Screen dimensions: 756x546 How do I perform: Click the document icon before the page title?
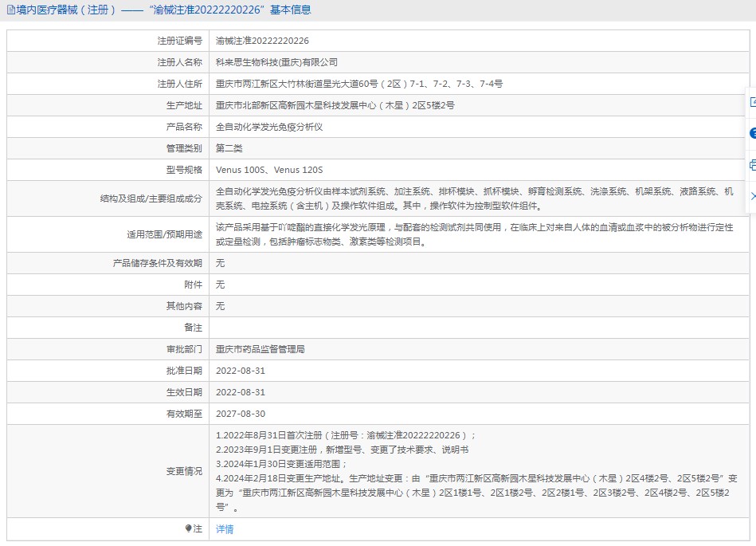10,10
